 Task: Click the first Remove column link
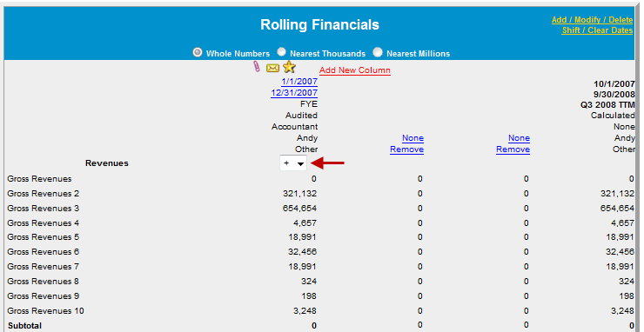406,149
